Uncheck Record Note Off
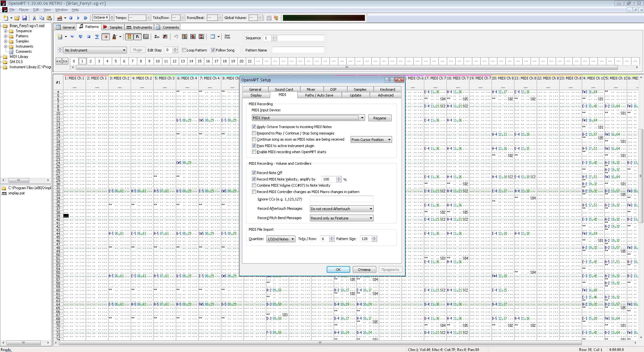 tap(254, 173)
